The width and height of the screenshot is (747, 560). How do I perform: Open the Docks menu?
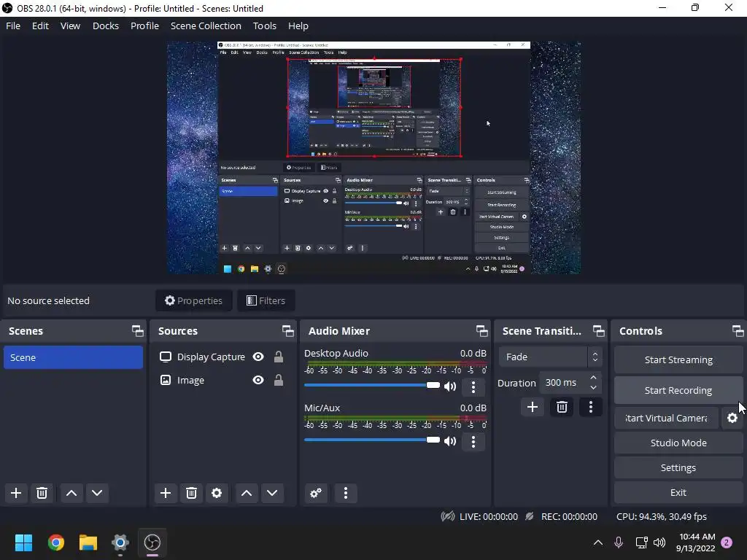(x=105, y=26)
